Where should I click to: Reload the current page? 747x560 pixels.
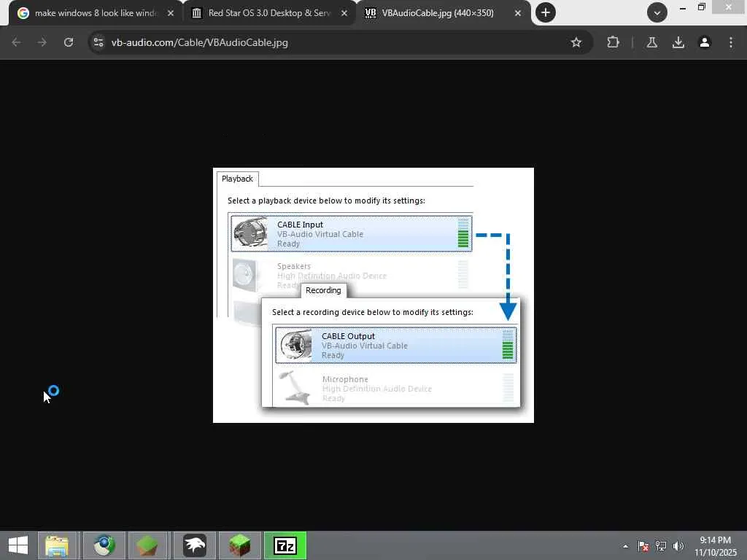[69, 42]
